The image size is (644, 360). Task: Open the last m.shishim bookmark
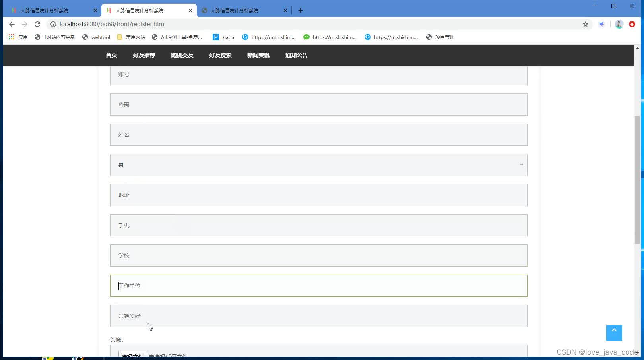click(392, 37)
